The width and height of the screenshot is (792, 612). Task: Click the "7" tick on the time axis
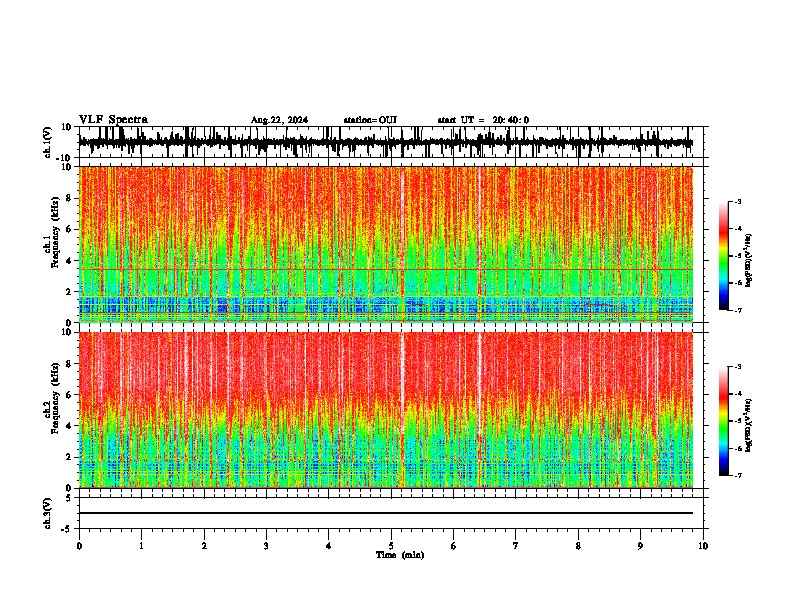coord(516,546)
